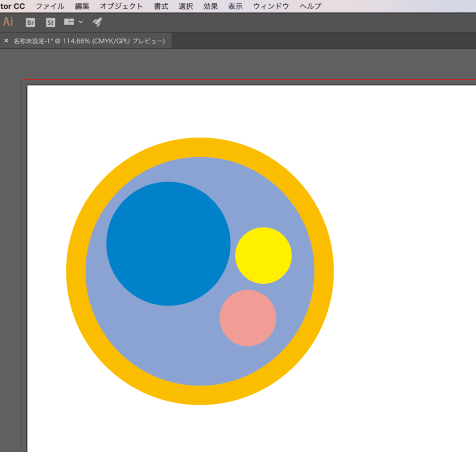
Task: Open the 効果 menu
Action: 211,7
